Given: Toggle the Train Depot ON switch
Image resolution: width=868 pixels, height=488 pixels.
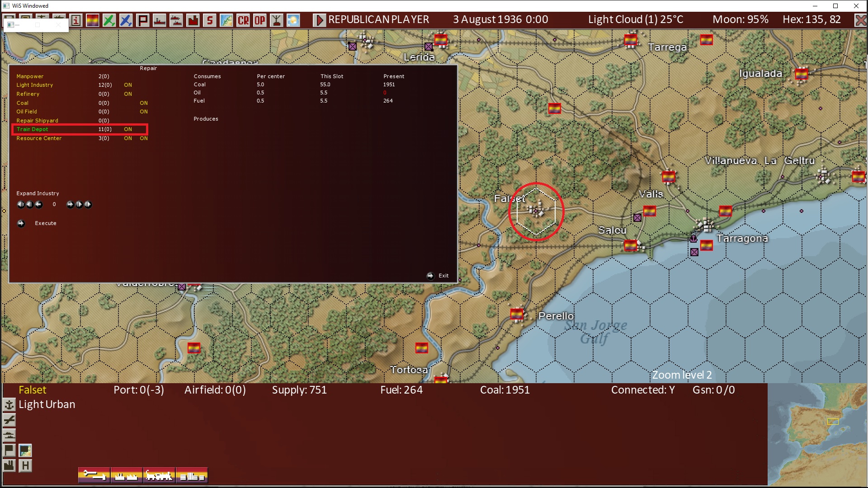Looking at the screenshot, I should point(128,129).
